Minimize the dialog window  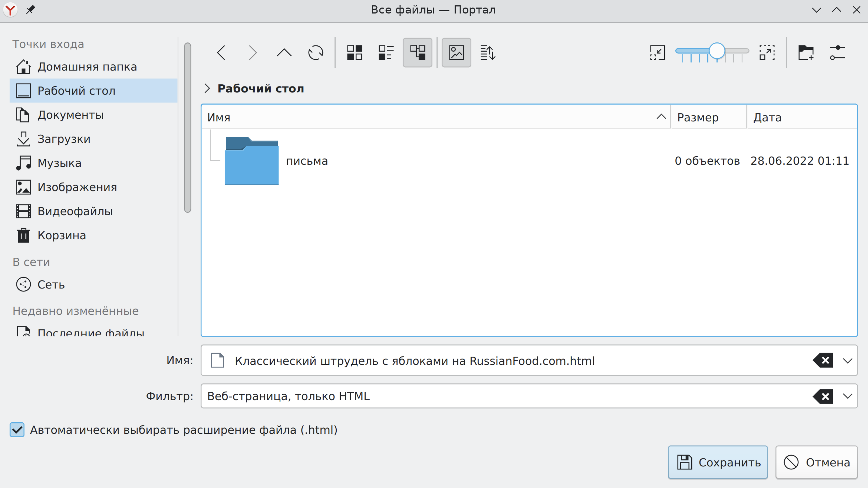point(816,10)
